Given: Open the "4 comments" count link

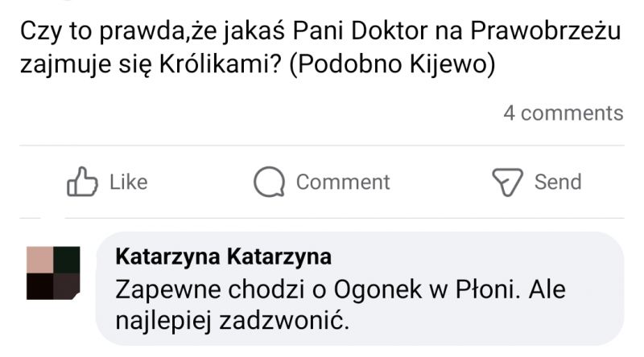Looking at the screenshot, I should pyautogui.click(x=563, y=113).
